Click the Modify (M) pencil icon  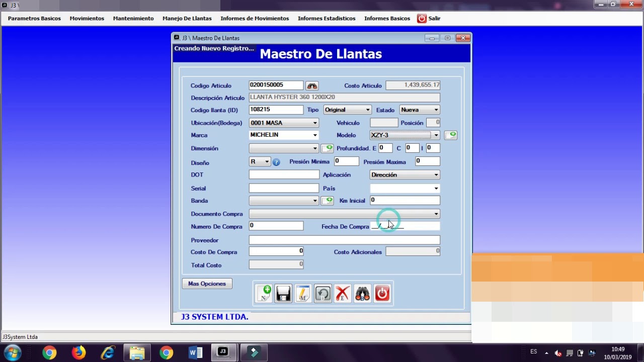[x=303, y=294]
